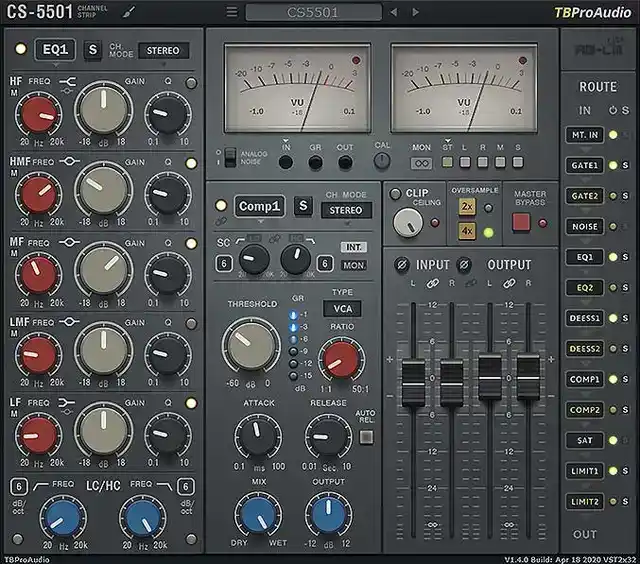The width and height of the screenshot is (640, 564).
Task: Enable 4x oversampling button
Action: [x=467, y=231]
